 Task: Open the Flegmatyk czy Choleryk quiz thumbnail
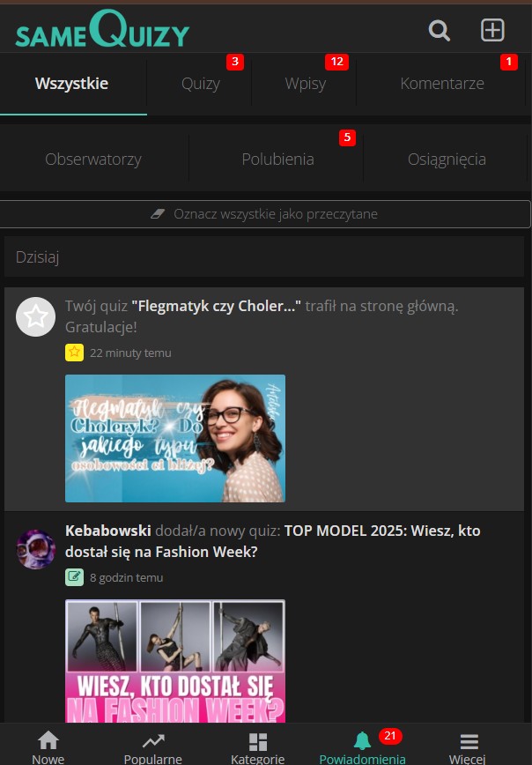175,438
